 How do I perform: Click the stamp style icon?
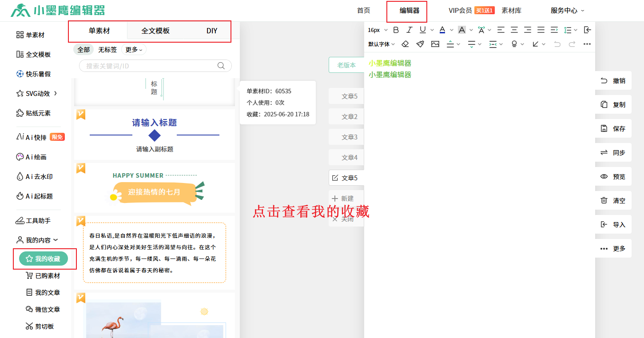(514, 44)
